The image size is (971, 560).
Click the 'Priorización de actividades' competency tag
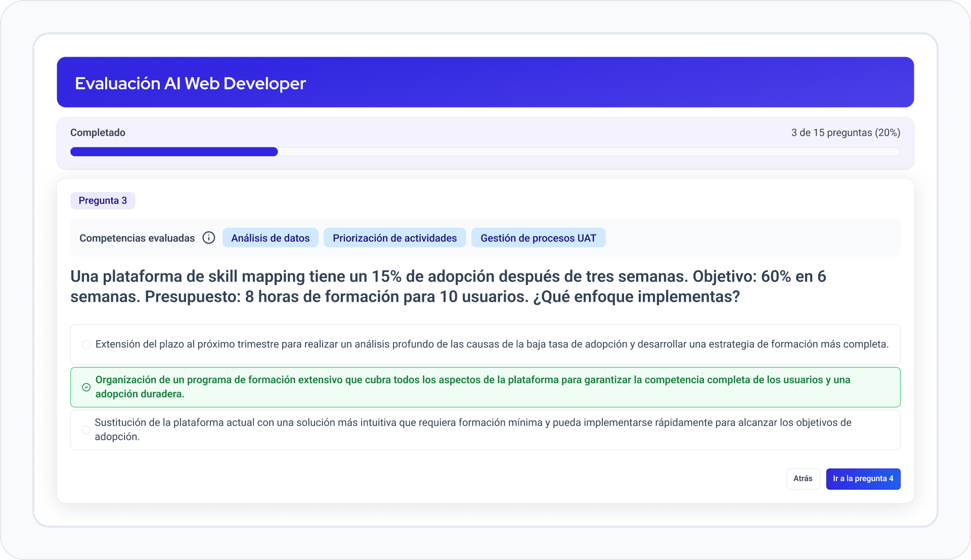394,238
